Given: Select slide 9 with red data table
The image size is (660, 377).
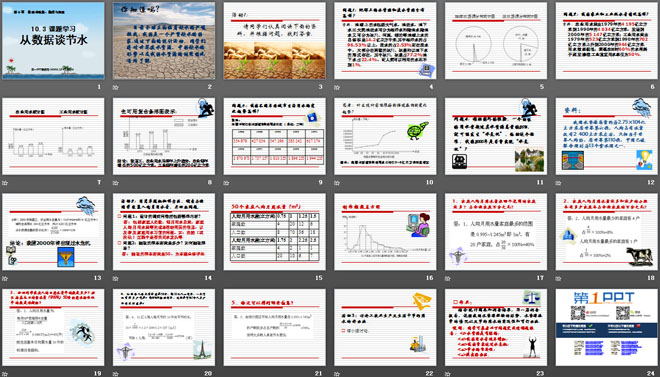Looking at the screenshot, I should pyautogui.click(x=274, y=136).
